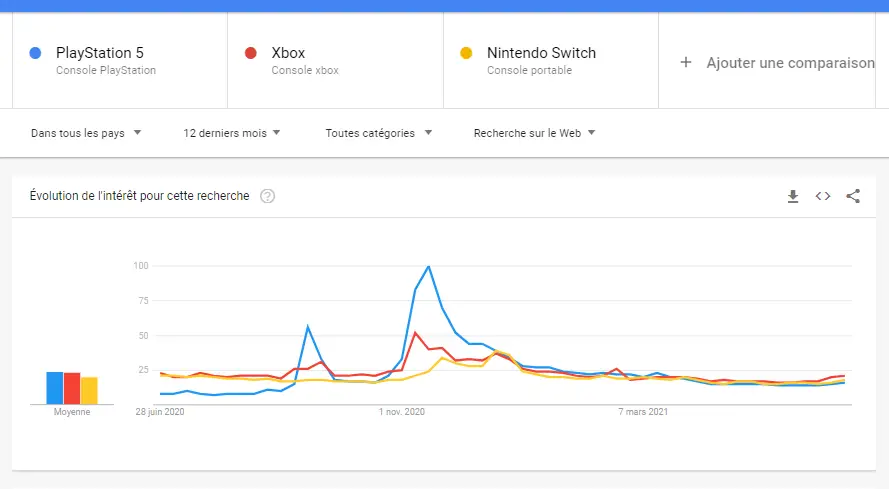Screen dimensions: 889x489
Task: Edit the Xbox search term
Action: 288,53
